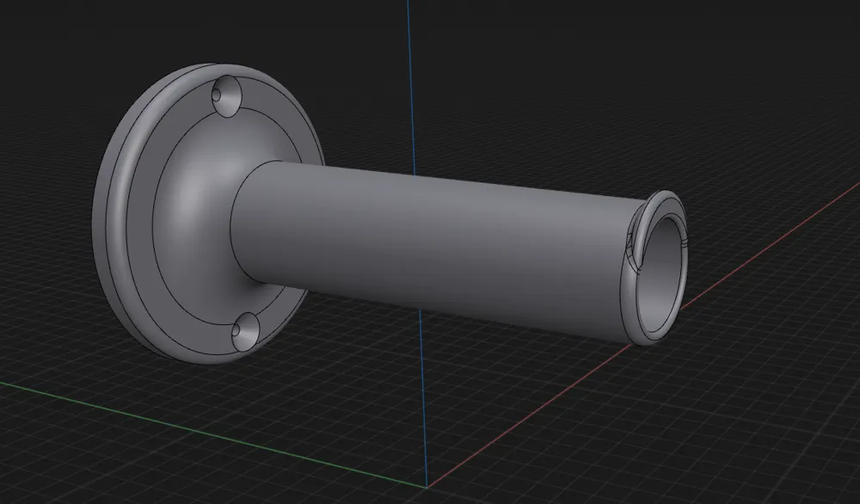Click the long cylindrical tube body
Screen dimensions: 860x504
[439, 252]
